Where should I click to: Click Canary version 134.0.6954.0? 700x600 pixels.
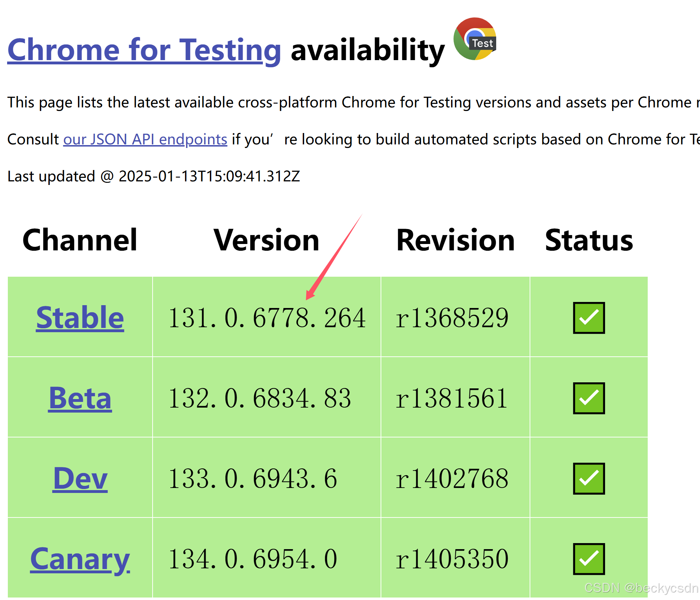(253, 559)
